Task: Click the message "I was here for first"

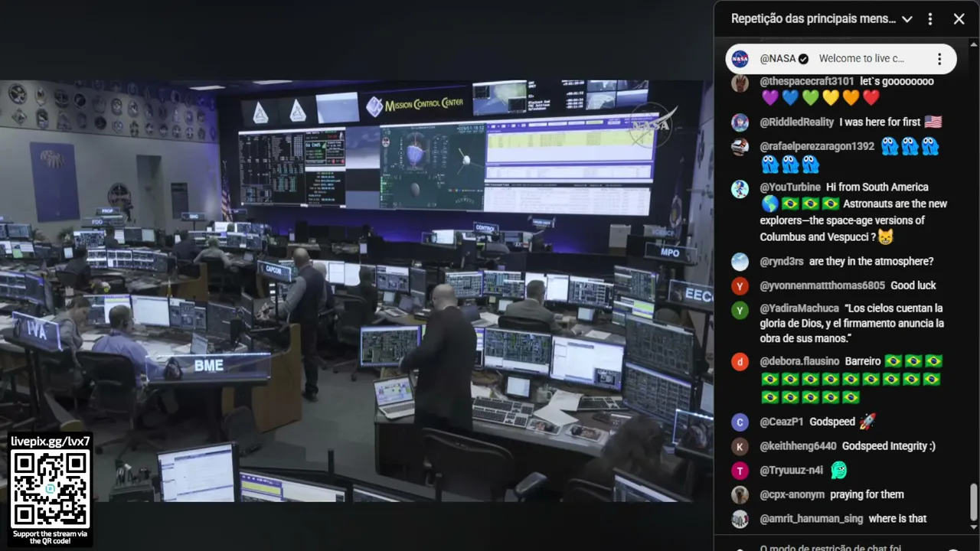Action: tap(880, 122)
